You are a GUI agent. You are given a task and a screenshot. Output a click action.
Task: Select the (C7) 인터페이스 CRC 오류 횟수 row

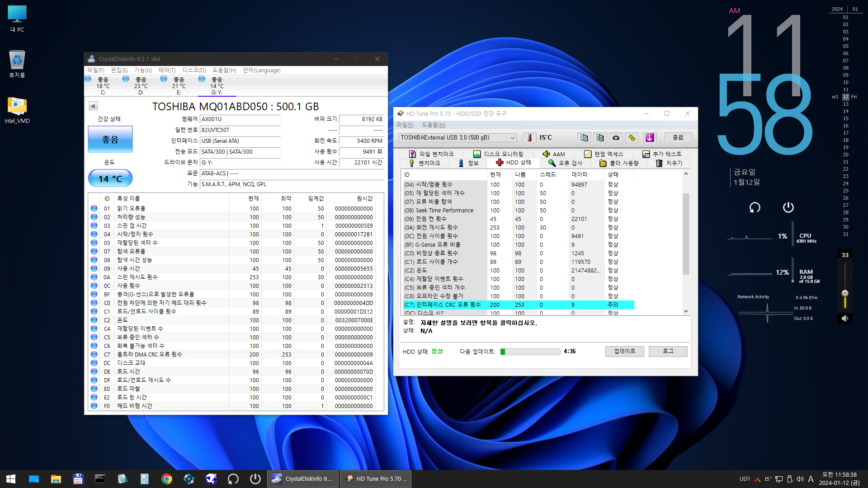coord(519,305)
